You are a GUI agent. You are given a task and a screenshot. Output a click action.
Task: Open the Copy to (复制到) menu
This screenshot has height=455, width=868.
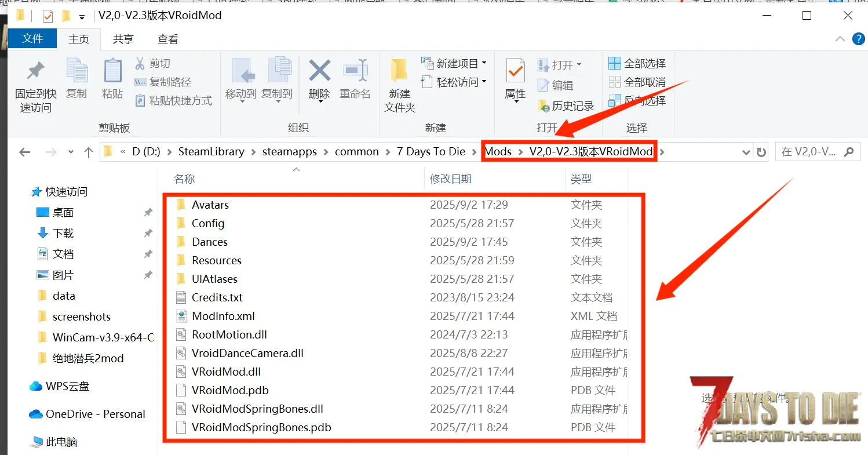point(278,80)
